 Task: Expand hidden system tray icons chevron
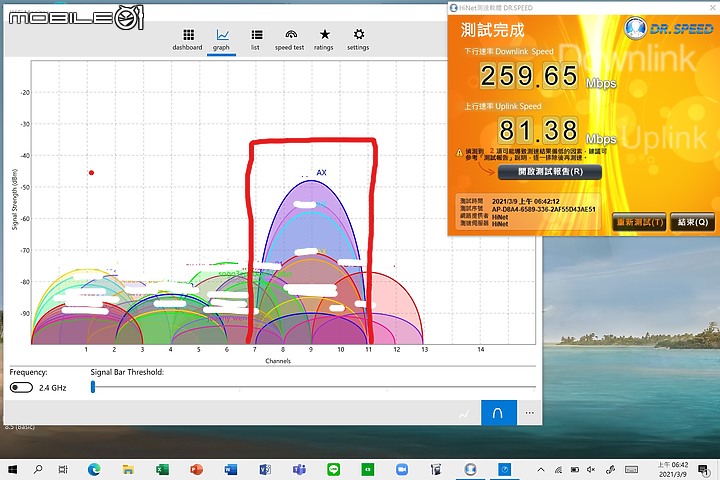541,469
